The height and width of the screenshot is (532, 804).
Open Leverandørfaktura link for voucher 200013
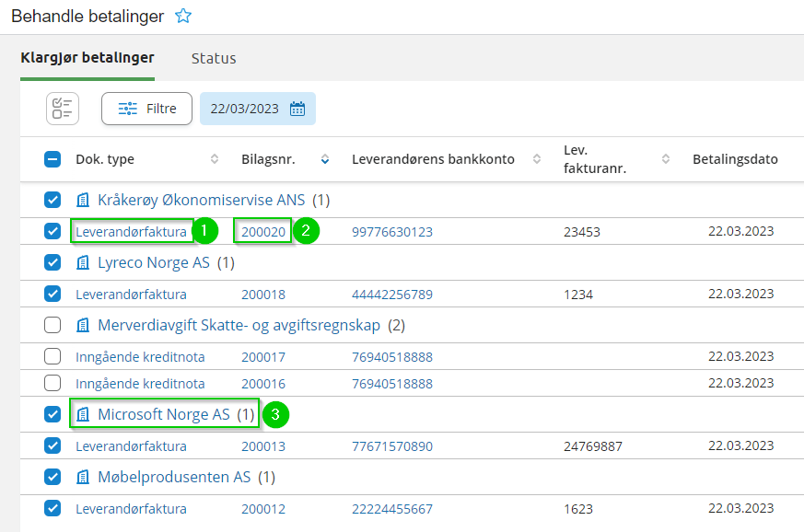132,445
